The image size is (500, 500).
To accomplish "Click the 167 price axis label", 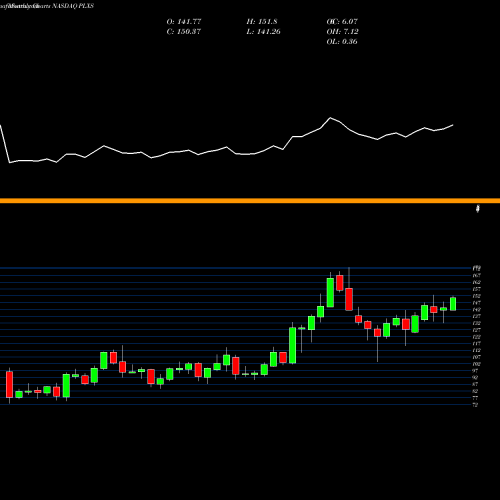I will coord(477,275).
